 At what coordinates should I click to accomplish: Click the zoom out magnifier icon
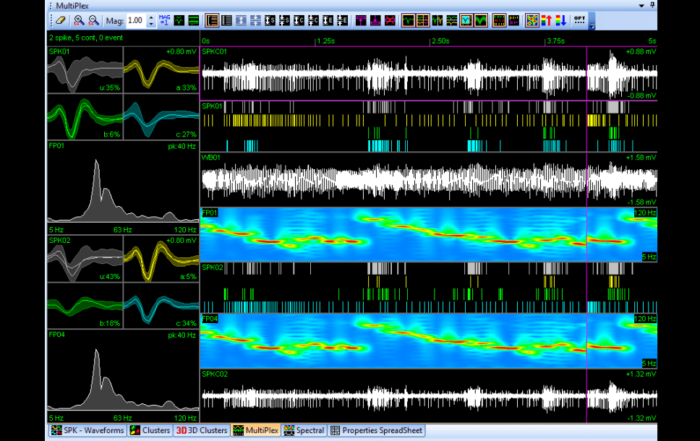point(93,21)
